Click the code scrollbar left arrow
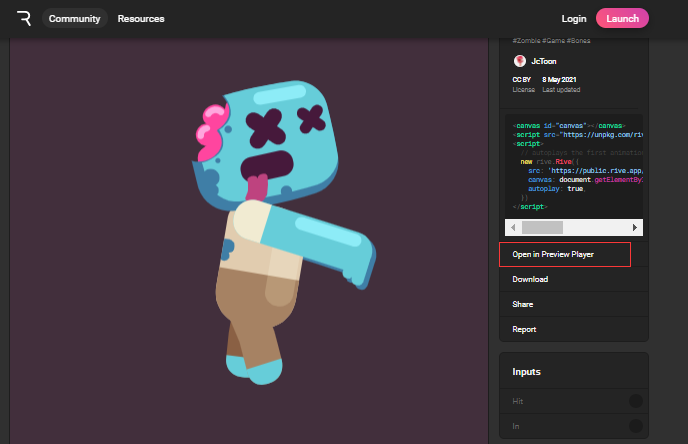688x444 pixels. click(513, 227)
